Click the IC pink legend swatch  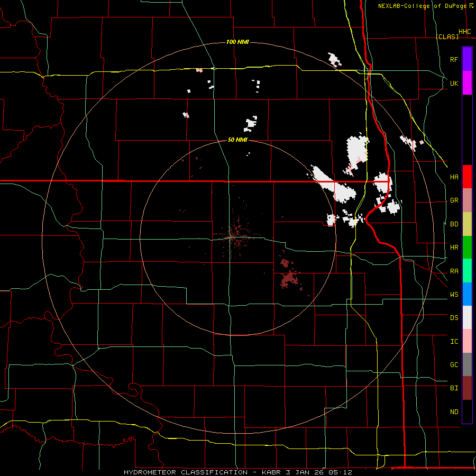(467, 341)
